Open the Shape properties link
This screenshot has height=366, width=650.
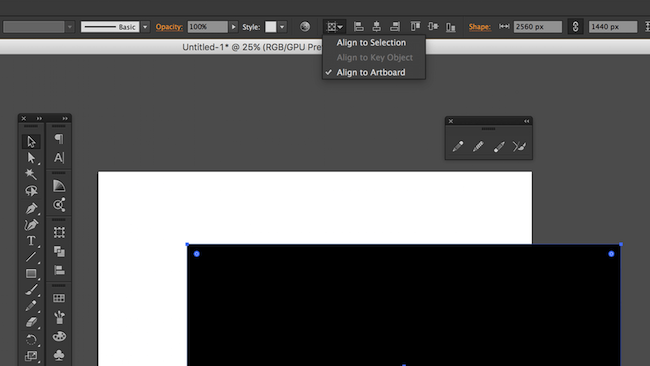480,27
